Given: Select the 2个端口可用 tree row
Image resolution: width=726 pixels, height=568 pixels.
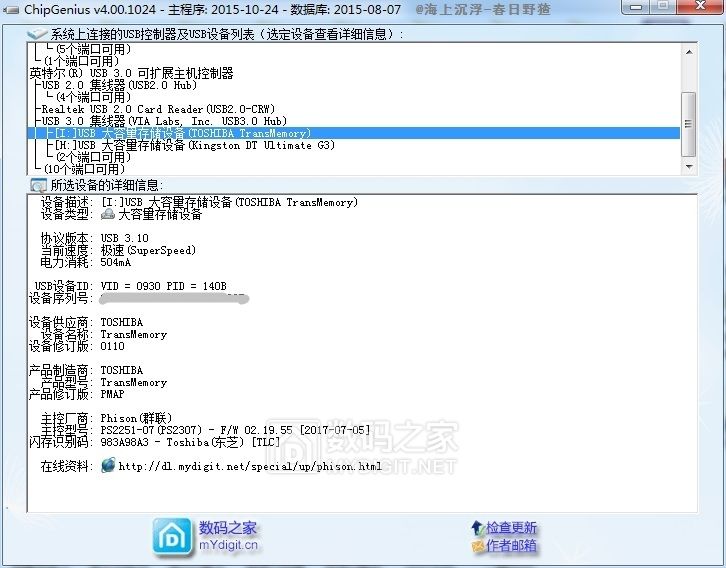Looking at the screenshot, I should 94,157.
